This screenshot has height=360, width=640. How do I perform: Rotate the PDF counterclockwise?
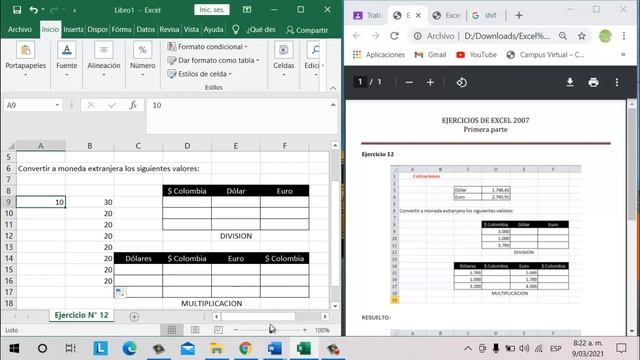click(x=462, y=82)
